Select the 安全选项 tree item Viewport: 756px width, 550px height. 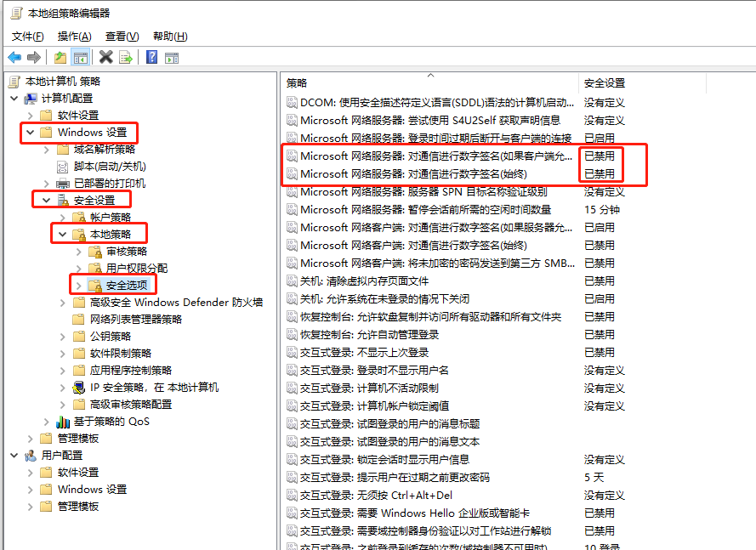point(125,285)
